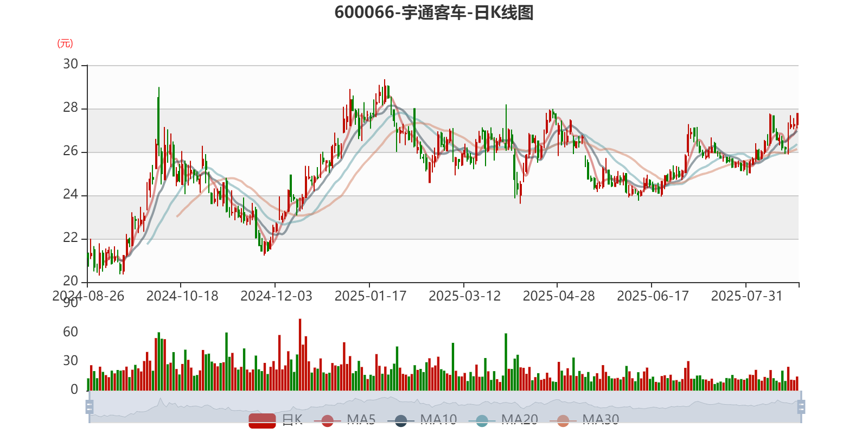The width and height of the screenshot is (868, 434).
Task: Toggle the MA10 line legend
Action: tap(422, 420)
